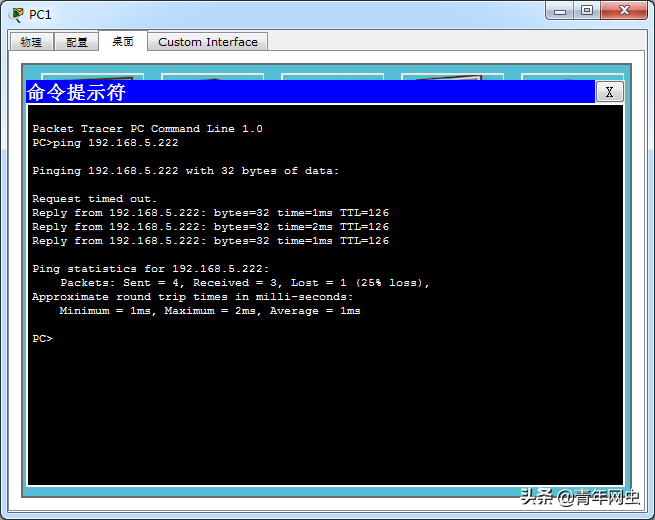The image size is (655, 520).
Task: Click 'Approximate round trip times' line
Action: point(193,297)
